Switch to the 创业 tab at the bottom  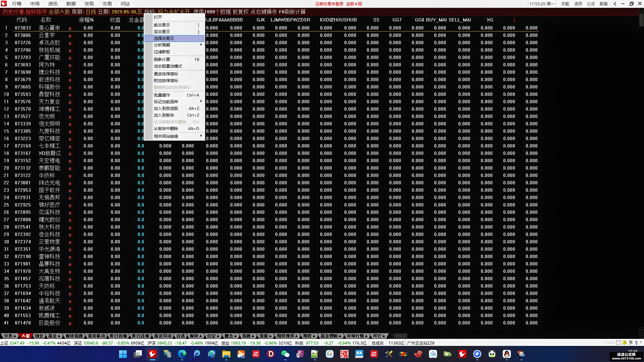pyautogui.click(x=39, y=336)
